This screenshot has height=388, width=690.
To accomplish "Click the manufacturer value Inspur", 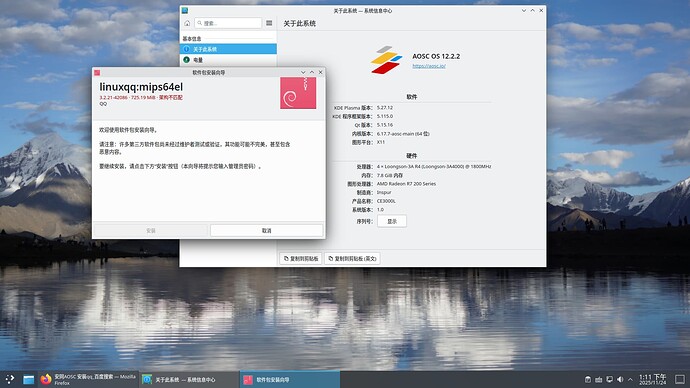I will click(384, 192).
